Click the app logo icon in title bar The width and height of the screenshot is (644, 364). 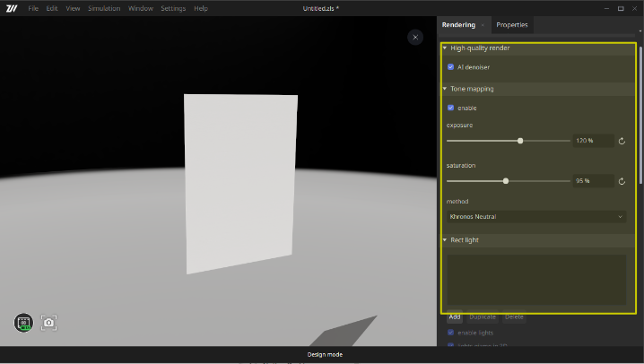pos(12,8)
